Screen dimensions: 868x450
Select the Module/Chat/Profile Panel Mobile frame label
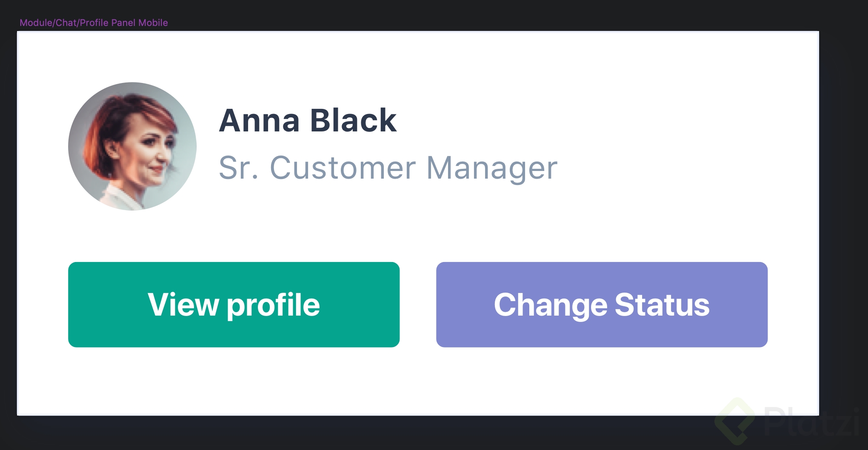click(x=94, y=23)
